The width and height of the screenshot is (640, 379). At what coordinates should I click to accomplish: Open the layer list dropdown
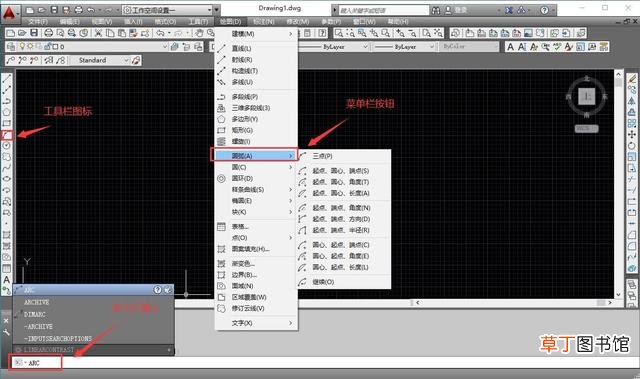[164, 47]
